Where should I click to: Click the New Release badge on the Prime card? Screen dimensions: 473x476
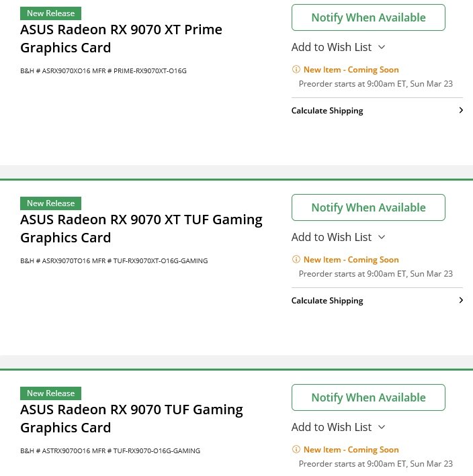click(50, 13)
